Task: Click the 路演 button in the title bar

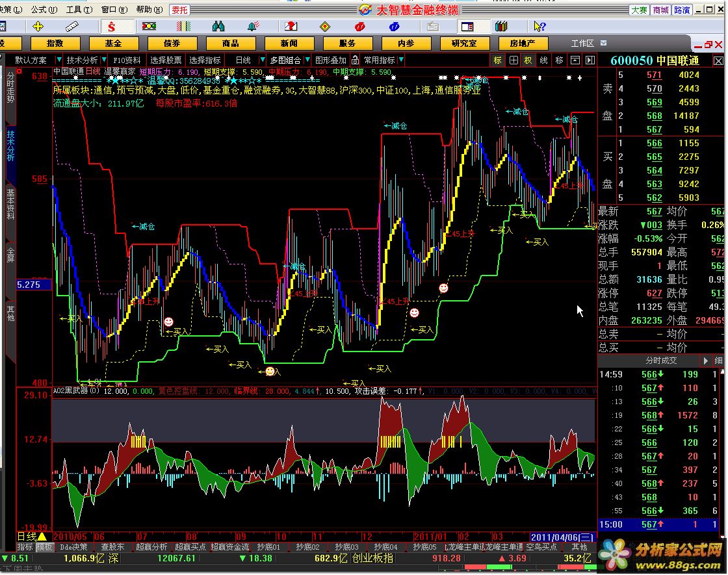Action: click(x=682, y=10)
